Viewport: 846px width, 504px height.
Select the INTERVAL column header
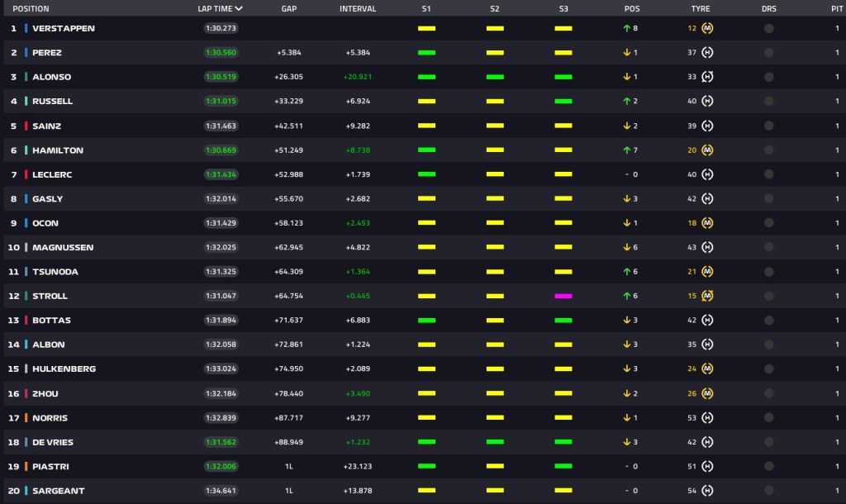(358, 9)
